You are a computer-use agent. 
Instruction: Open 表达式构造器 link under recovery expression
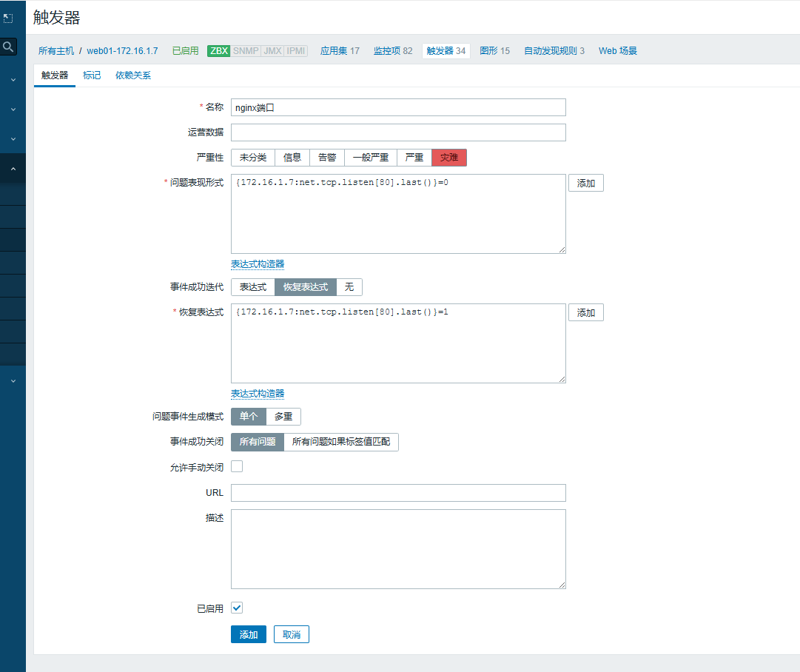coord(258,394)
